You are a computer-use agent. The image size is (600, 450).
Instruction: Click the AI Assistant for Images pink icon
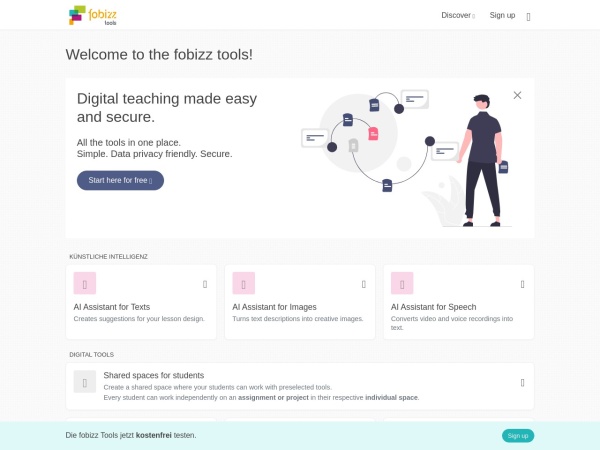tap(243, 283)
